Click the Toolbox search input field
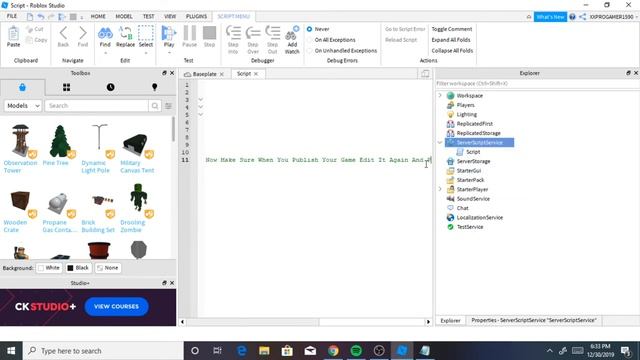Screen dimensions: 640x360 [97, 106]
